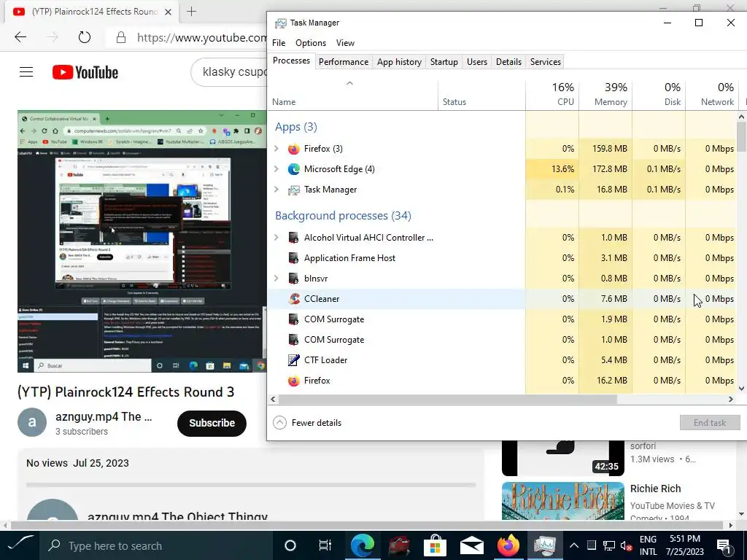Sort processes by Memory column
Screen dimensions: 747x560
(605, 94)
